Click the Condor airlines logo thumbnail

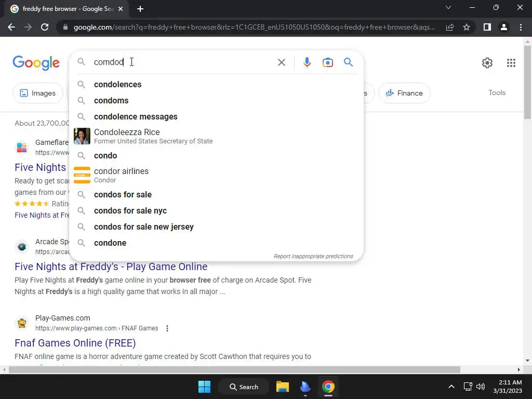click(x=82, y=175)
